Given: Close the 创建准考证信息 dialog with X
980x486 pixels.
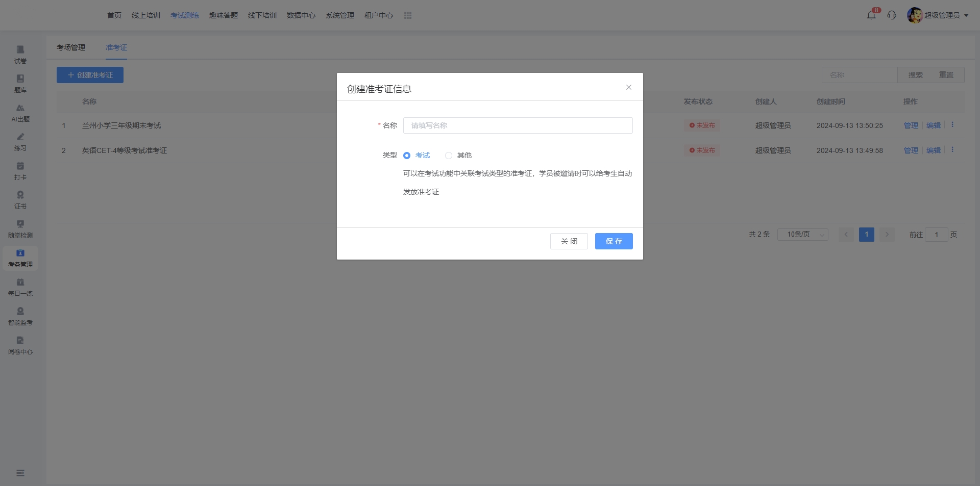Looking at the screenshot, I should (x=629, y=87).
